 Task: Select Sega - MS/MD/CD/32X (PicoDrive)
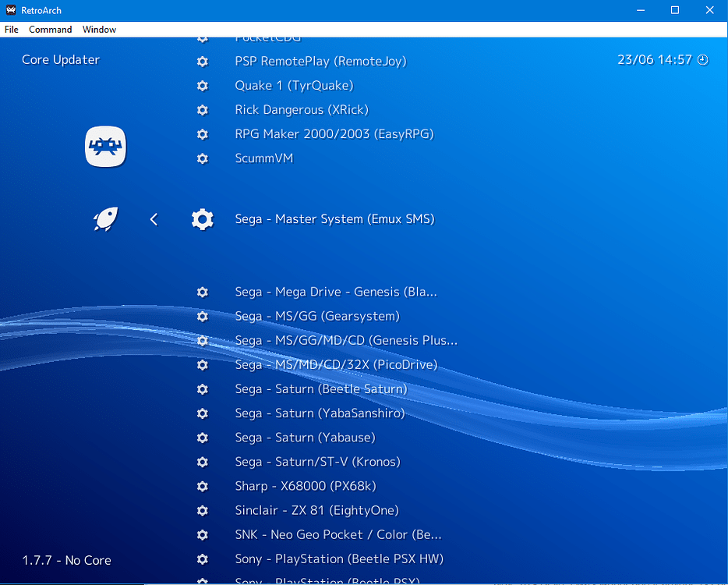pos(336,364)
